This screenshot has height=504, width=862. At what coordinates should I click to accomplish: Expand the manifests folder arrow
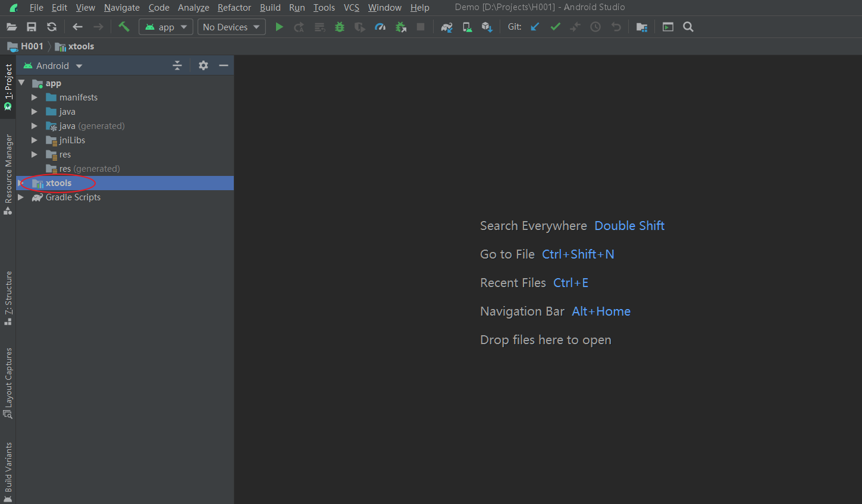[x=35, y=97]
